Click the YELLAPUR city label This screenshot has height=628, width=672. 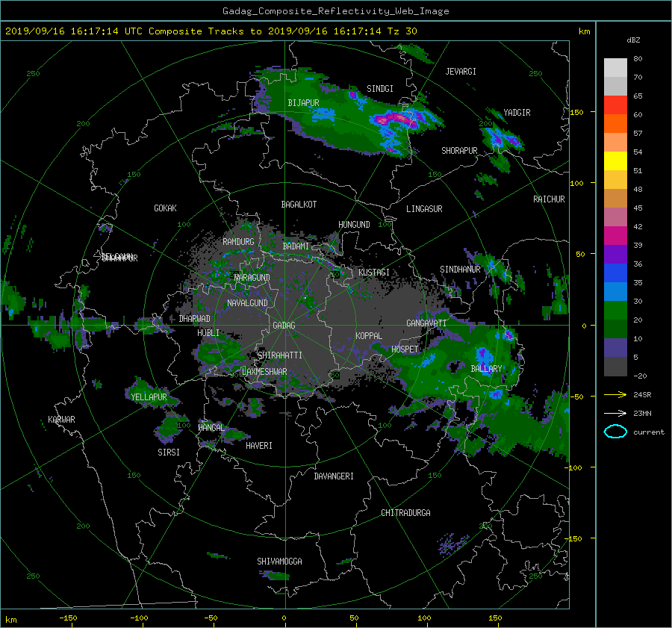[x=149, y=397]
